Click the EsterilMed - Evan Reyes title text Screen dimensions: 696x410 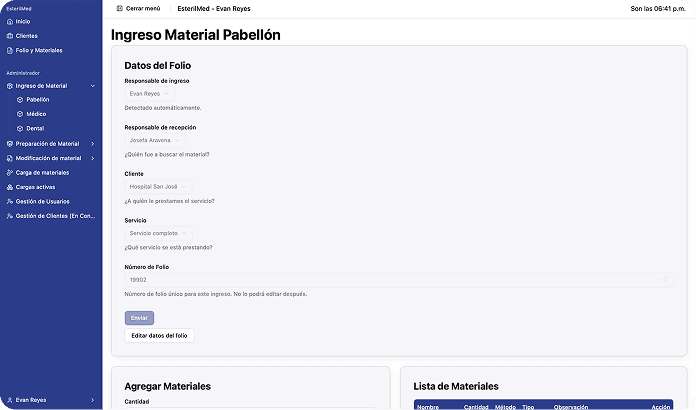pyautogui.click(x=214, y=8)
